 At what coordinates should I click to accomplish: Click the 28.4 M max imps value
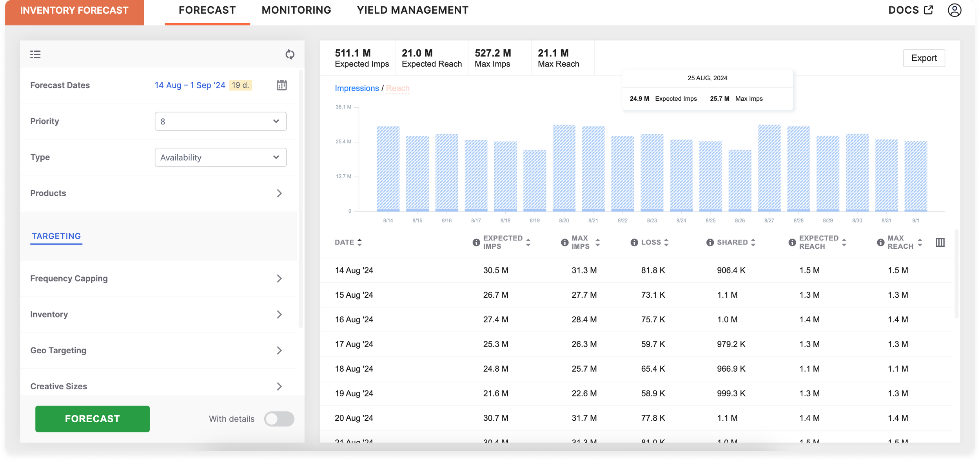pos(584,320)
